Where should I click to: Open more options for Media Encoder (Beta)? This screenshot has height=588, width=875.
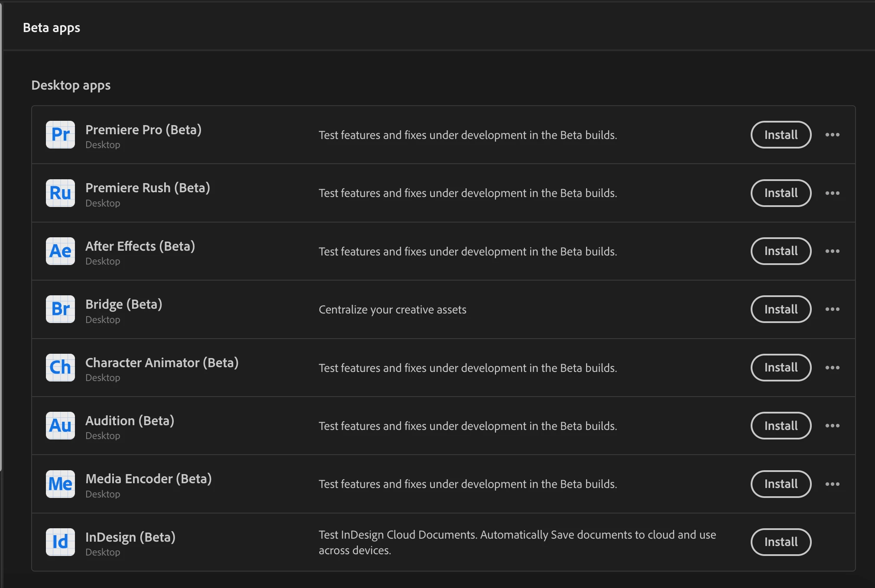(x=832, y=484)
